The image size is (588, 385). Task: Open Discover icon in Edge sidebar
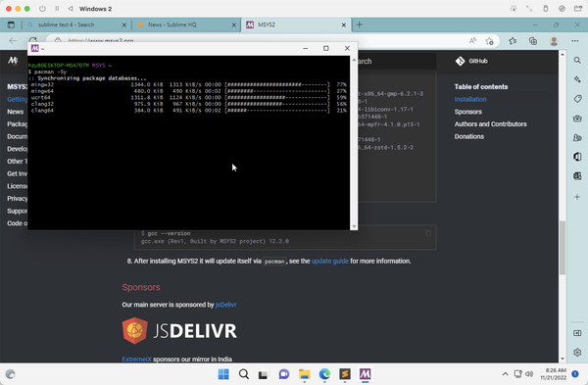coord(577,79)
